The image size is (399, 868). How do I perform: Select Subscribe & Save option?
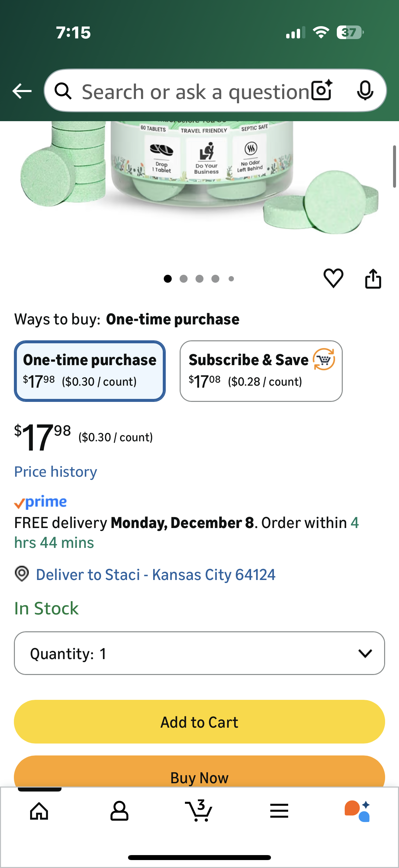pos(261,371)
